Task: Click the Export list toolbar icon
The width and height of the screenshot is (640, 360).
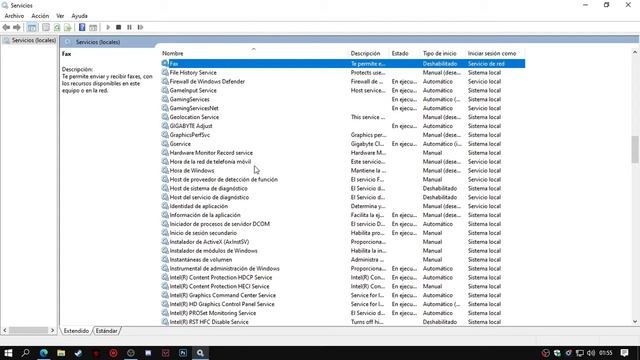Action: (68, 27)
